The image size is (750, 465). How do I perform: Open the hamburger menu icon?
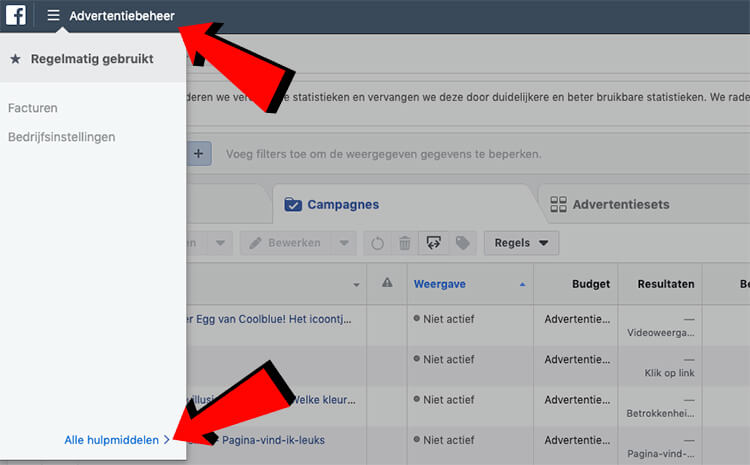click(x=53, y=16)
